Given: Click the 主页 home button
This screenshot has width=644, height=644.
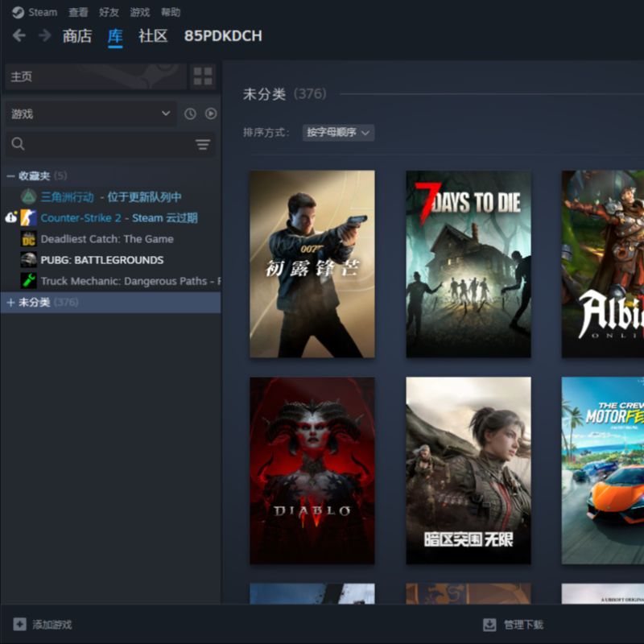Looking at the screenshot, I should click(x=95, y=76).
